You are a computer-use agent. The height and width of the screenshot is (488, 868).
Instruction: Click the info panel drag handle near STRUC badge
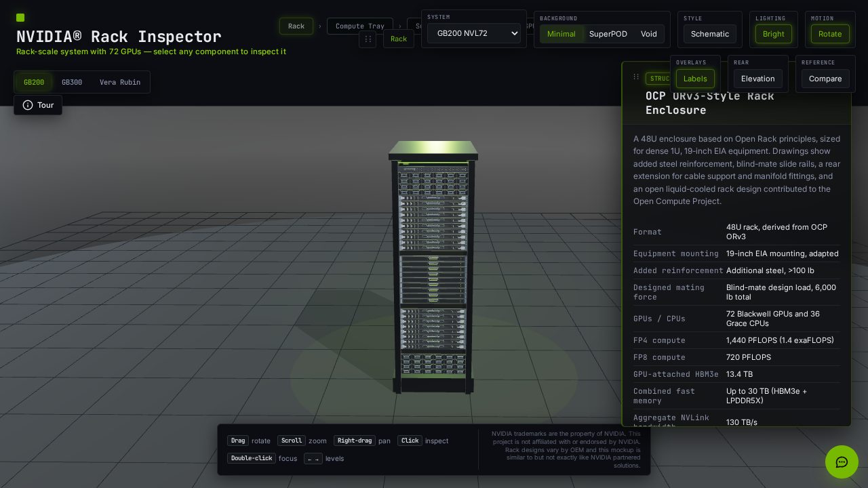[636, 77]
